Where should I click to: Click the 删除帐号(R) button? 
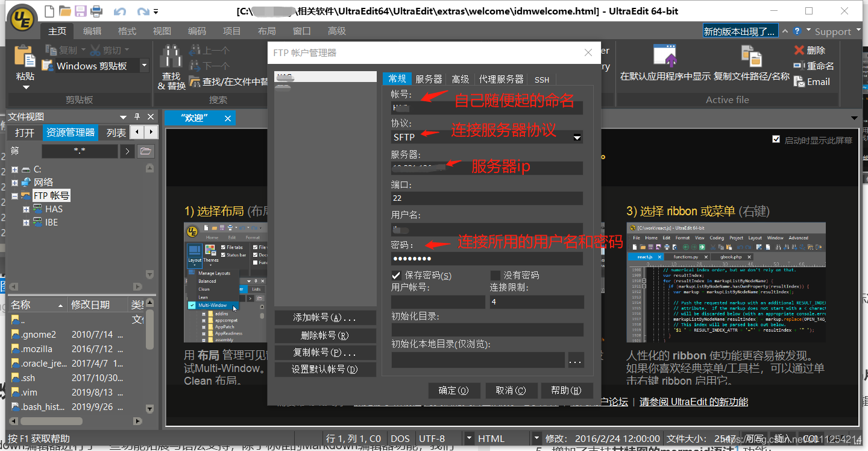325,335
